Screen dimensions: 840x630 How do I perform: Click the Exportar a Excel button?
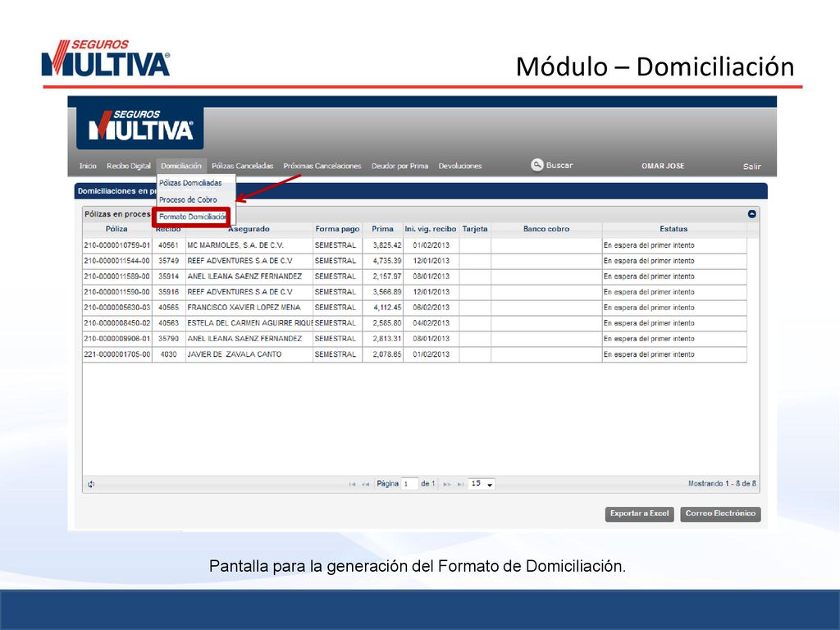[639, 514]
